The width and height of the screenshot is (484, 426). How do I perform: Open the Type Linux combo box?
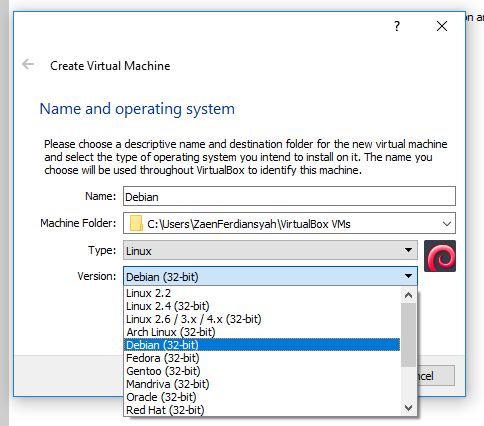270,250
